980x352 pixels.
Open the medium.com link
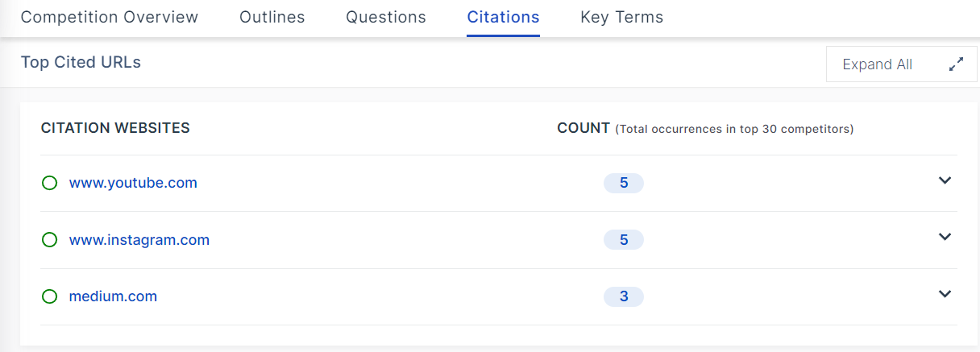[x=113, y=296]
